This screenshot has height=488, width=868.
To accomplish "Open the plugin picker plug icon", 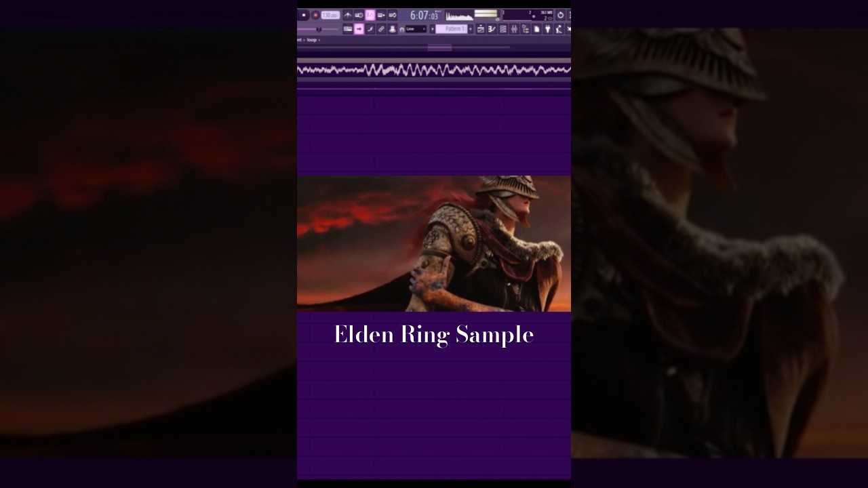I will (x=547, y=29).
